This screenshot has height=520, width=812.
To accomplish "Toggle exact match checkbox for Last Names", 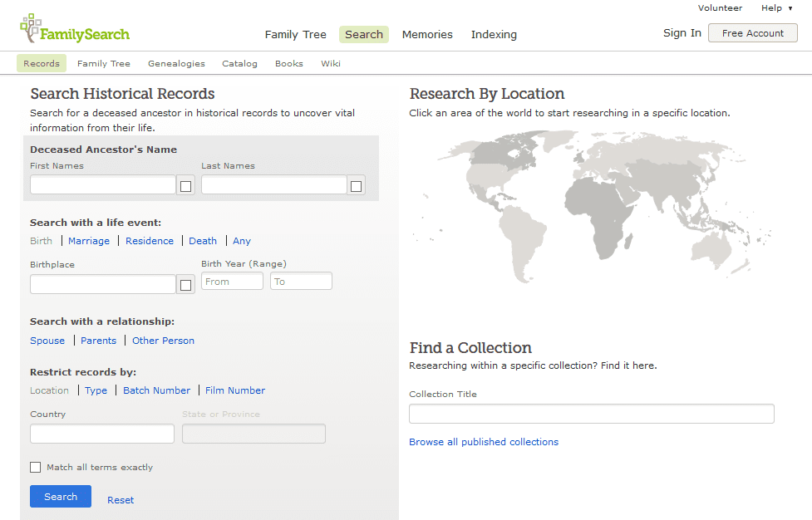I will [356, 186].
